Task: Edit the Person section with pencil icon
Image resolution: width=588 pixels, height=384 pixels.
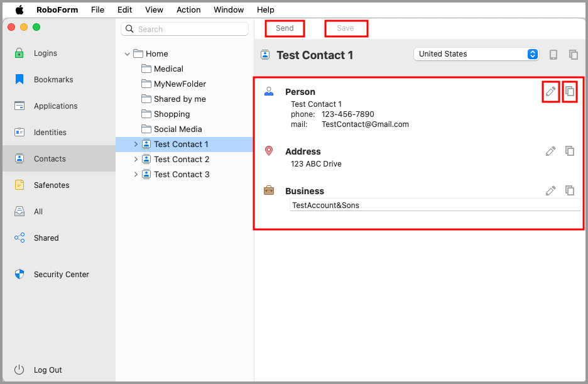Action: point(550,92)
